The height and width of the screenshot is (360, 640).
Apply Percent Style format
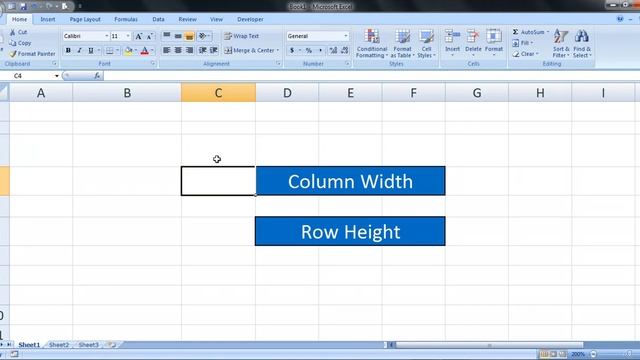point(309,50)
